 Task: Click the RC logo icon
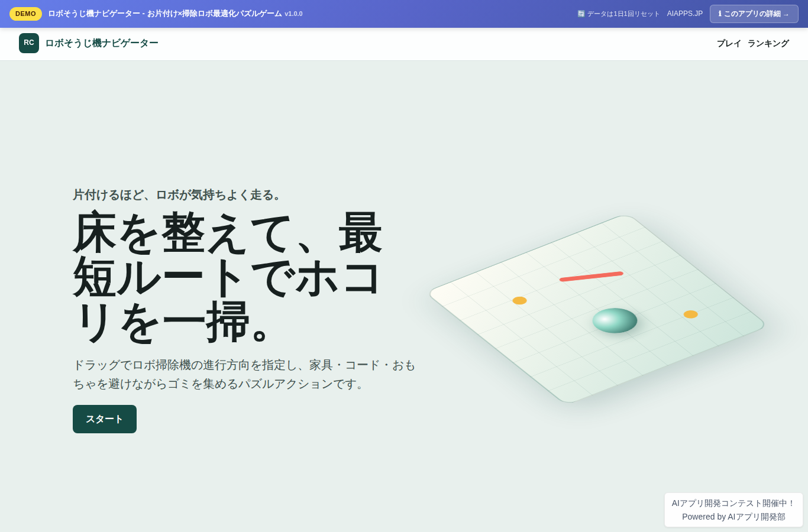pyautogui.click(x=29, y=43)
